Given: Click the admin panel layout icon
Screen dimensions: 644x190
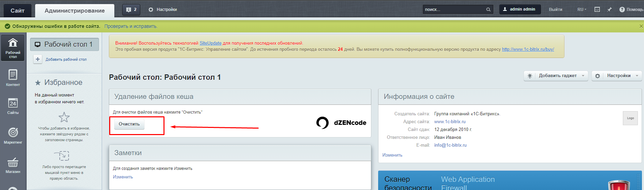Looking at the screenshot, I should coord(597,10).
